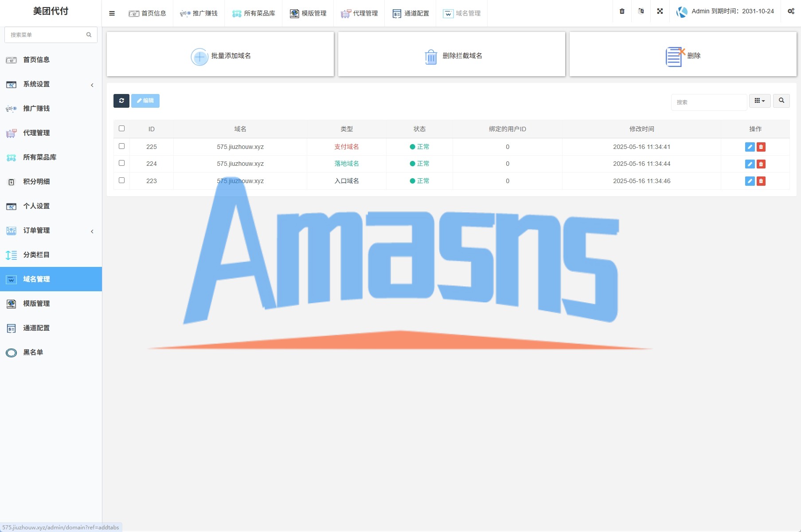Open the 推广赚钱 top tab
This screenshot has height=532, width=801.
[199, 13]
